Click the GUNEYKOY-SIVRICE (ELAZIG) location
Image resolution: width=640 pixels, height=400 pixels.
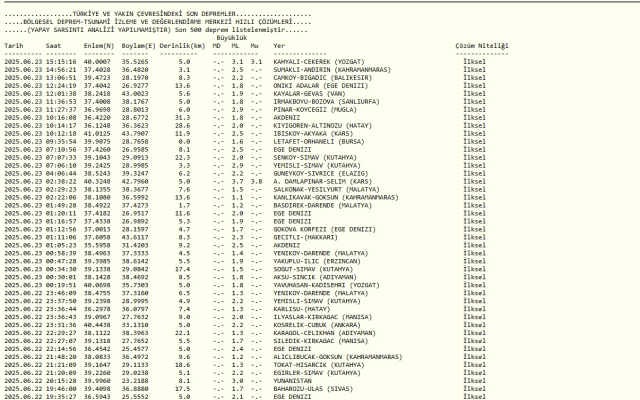coord(320,174)
